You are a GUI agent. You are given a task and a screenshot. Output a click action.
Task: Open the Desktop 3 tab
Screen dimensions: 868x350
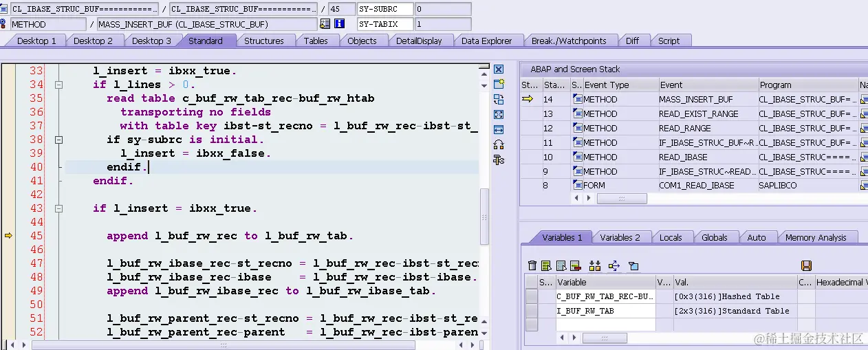pyautogui.click(x=152, y=41)
